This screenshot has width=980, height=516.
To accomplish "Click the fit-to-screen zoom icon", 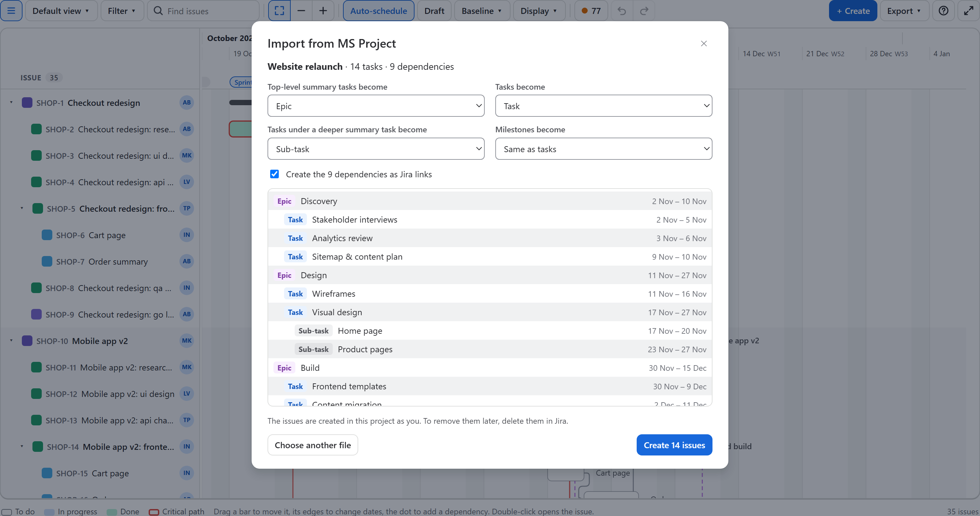I will coord(279,11).
